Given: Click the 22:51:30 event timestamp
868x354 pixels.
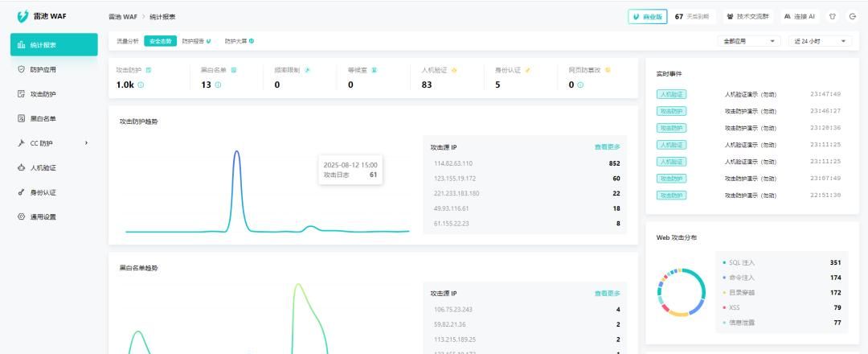Looking at the screenshot, I should 825,196.
